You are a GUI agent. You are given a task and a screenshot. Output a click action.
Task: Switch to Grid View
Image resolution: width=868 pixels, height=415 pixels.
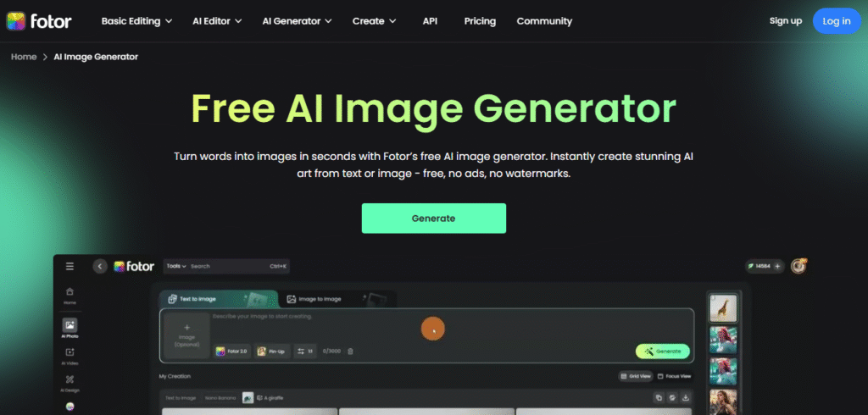636,376
